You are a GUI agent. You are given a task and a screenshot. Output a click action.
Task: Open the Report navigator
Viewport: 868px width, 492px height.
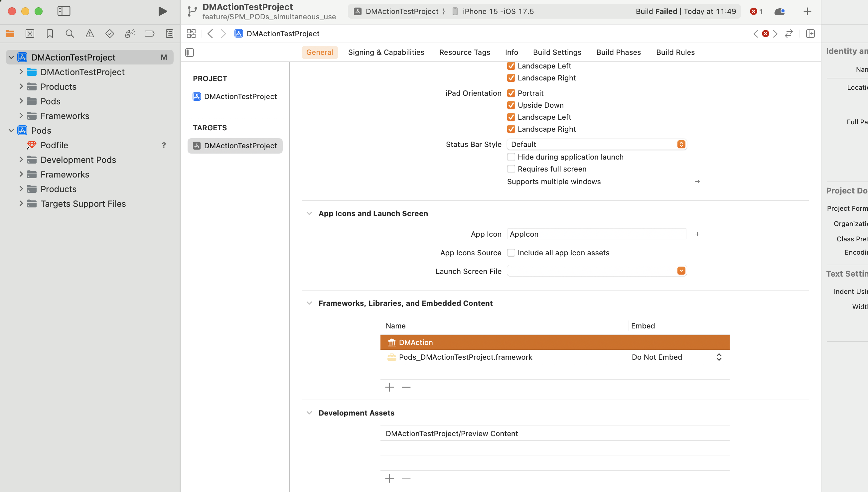[170, 34]
